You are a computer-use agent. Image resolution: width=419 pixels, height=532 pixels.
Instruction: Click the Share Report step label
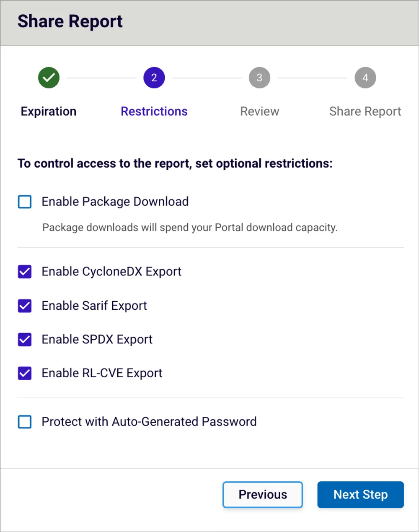pos(365,111)
